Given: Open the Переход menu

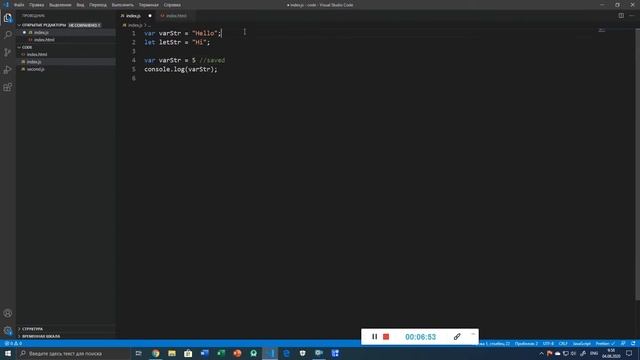Looking at the screenshot, I should [x=98, y=5].
